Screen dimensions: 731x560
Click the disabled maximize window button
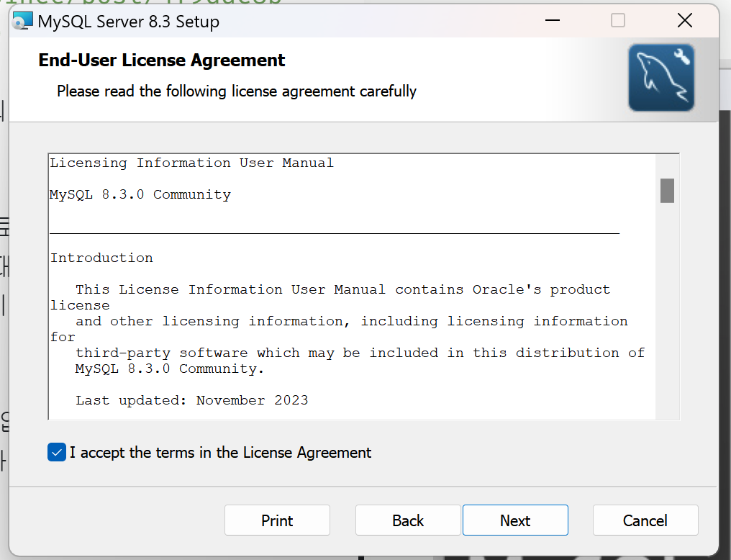tap(618, 21)
